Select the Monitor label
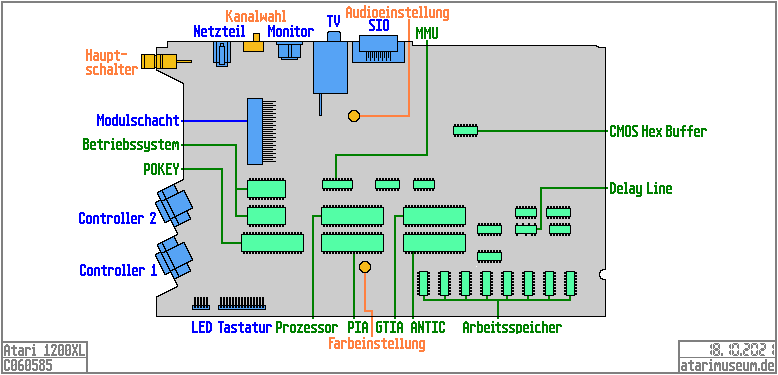The width and height of the screenshot is (778, 375). coord(291,32)
